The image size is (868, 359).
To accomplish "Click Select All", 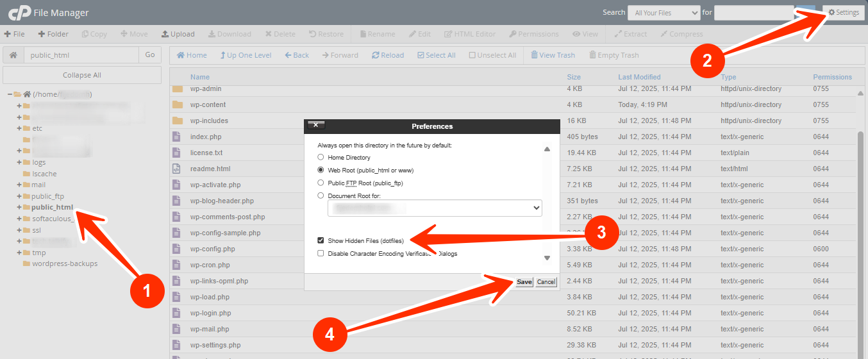I will tap(436, 55).
